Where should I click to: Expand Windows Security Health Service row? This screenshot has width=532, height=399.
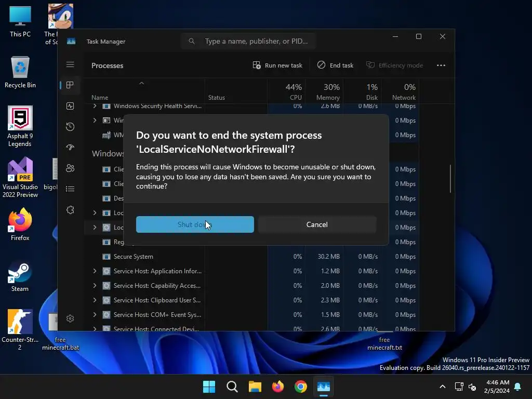[95, 106]
